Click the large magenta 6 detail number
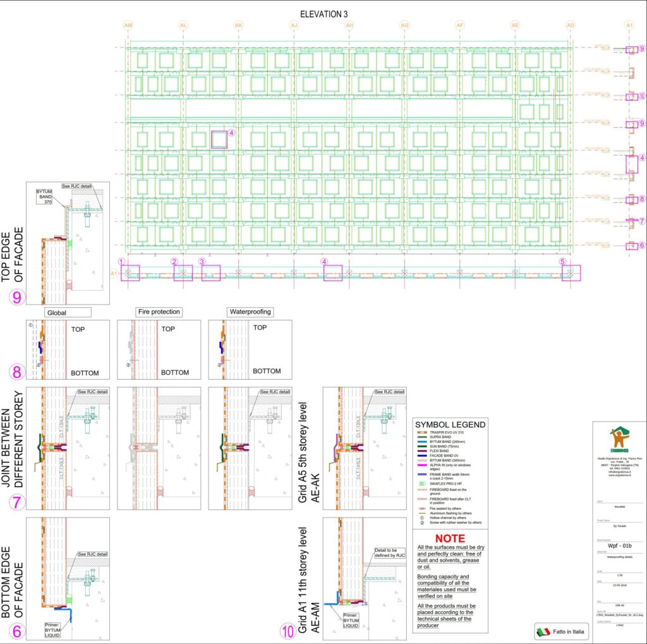647x644 pixels. pyautogui.click(x=17, y=631)
